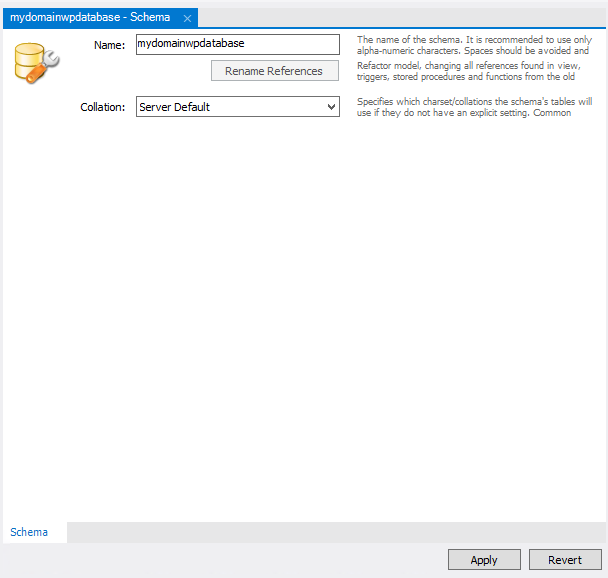Click the Collation: field label

coord(103,107)
